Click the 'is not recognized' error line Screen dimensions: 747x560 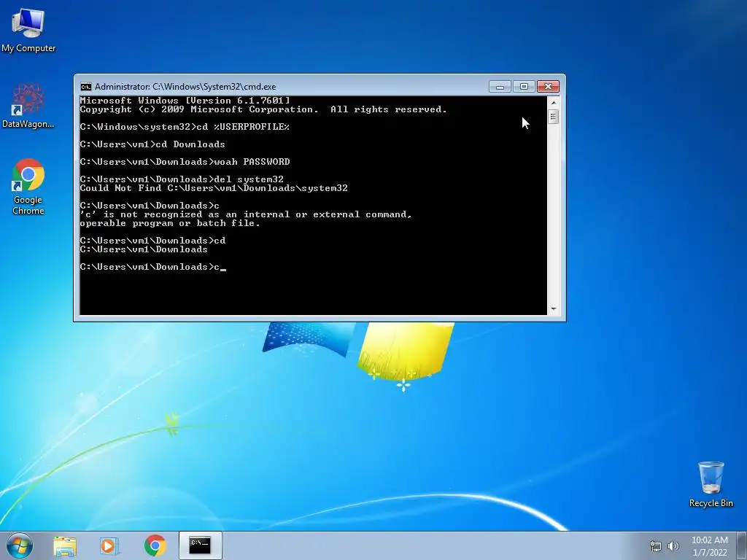246,215
